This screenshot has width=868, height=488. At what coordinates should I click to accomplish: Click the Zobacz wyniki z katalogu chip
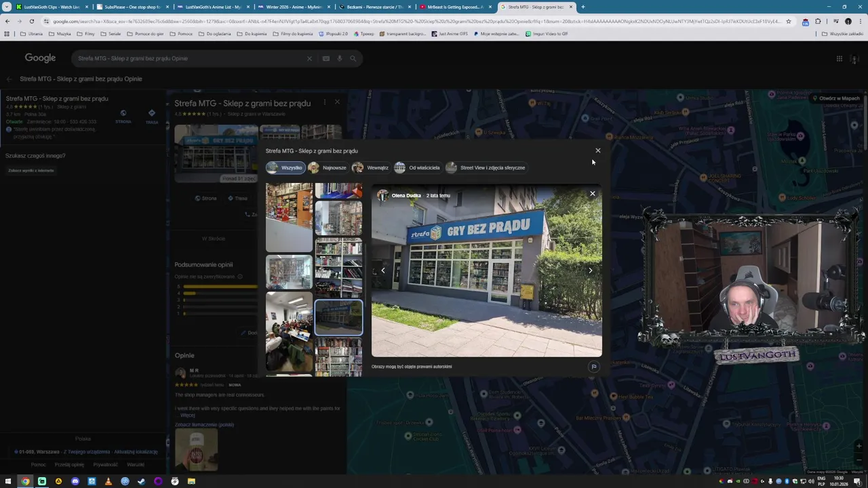coord(31,170)
